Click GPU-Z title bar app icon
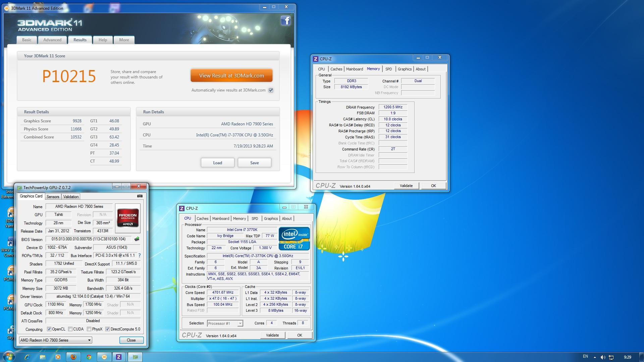This screenshot has height=362, width=644. click(x=19, y=188)
